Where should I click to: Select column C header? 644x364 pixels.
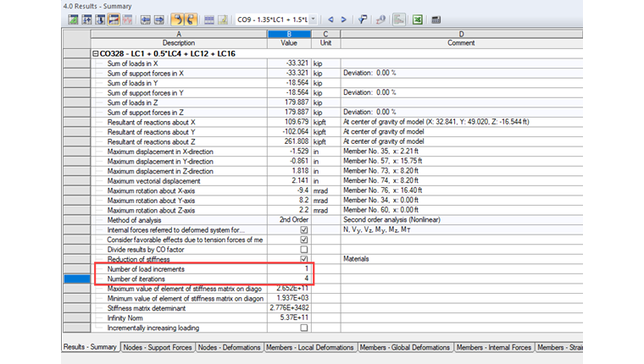click(x=325, y=34)
